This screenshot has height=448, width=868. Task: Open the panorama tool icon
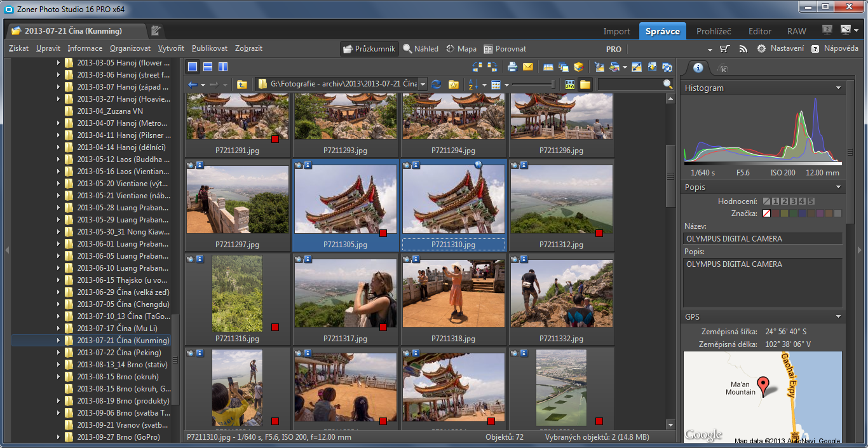pos(548,67)
